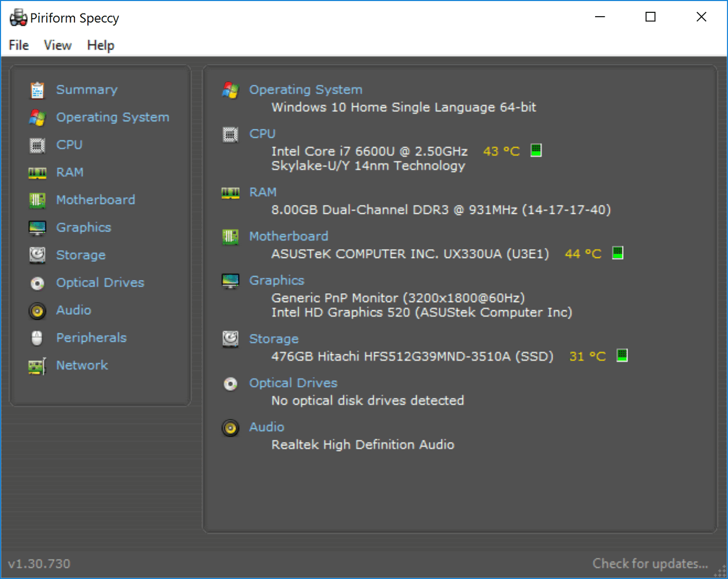Viewport: 728px width, 579px height.
Task: Click the Audio heading link in summary
Action: tap(266, 427)
